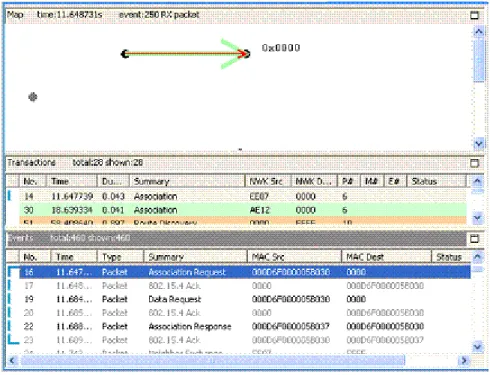Select the isolated gray node in map
Viewport: 490px width, 375px height.
(x=32, y=97)
